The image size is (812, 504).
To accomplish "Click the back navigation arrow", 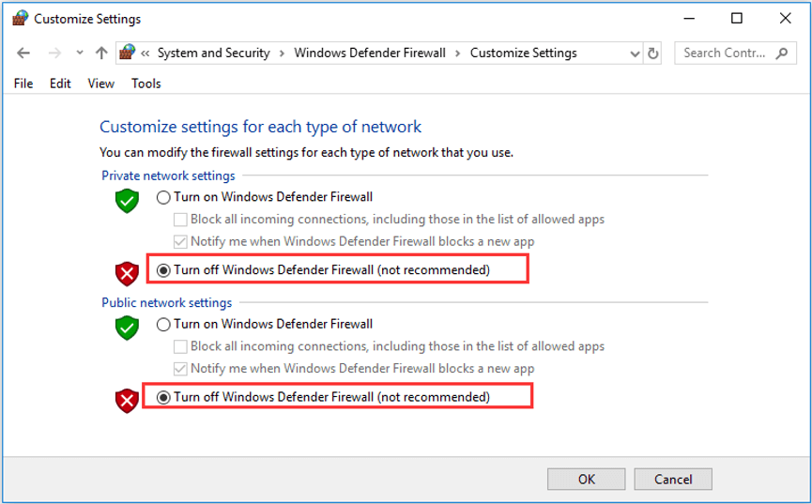I will pyautogui.click(x=23, y=53).
